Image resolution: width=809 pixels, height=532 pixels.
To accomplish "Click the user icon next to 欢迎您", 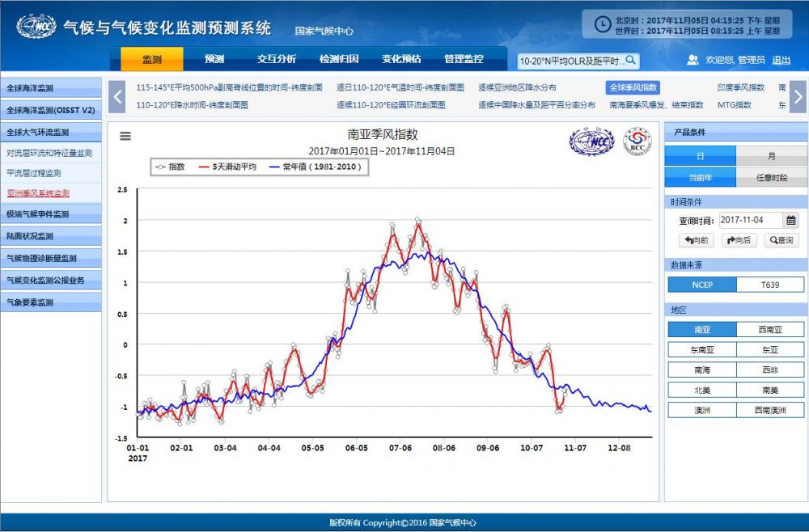I will tap(693, 60).
